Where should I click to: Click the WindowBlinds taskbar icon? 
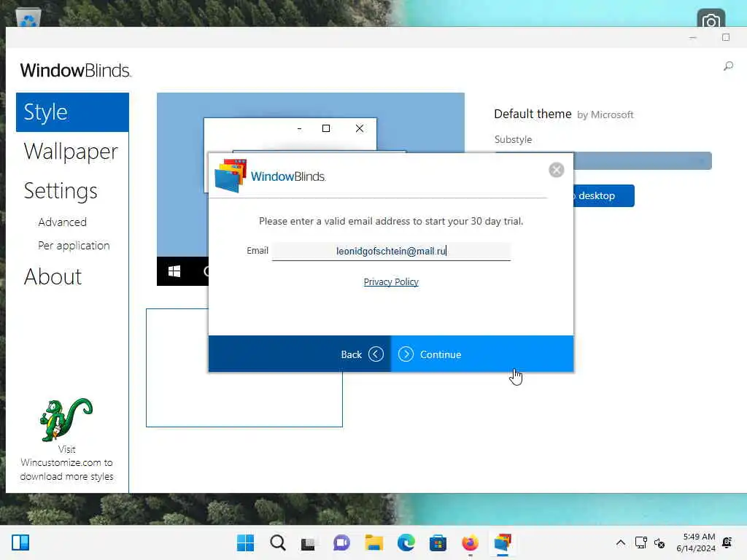503,542
